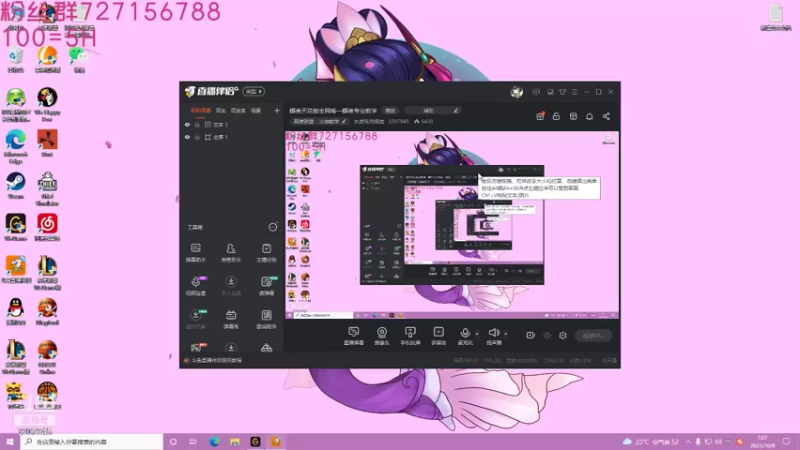The height and width of the screenshot is (450, 800).
Task: Select the third scene tab
Action: [238, 110]
